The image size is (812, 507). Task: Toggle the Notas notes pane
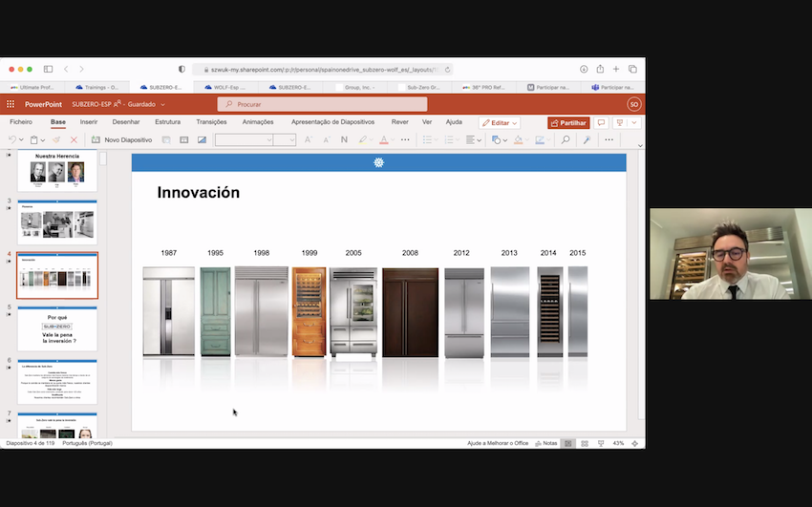click(x=545, y=443)
